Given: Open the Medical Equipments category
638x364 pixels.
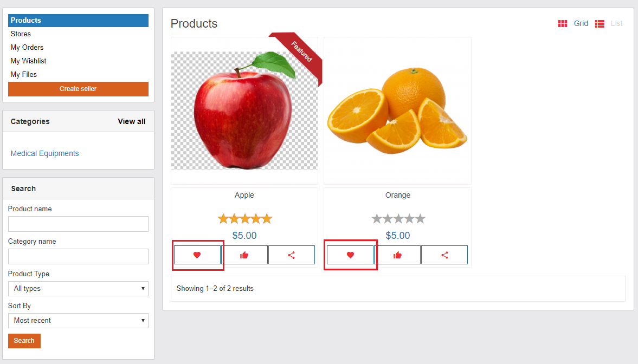Looking at the screenshot, I should click(45, 154).
